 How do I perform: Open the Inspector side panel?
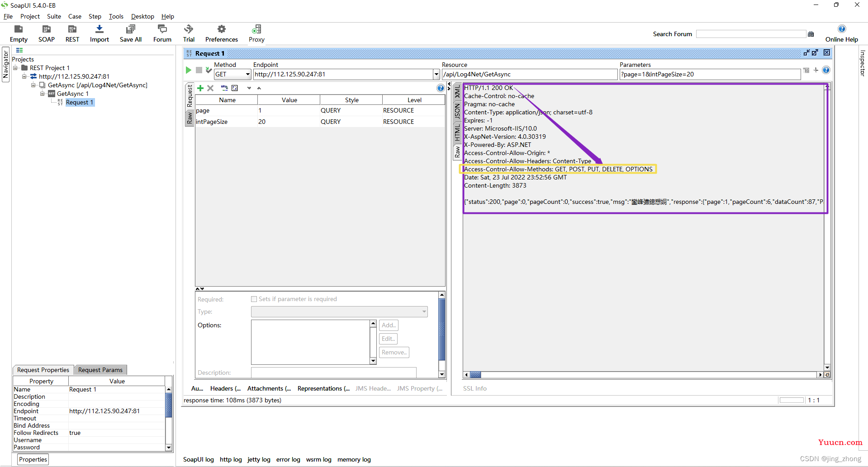863,63
